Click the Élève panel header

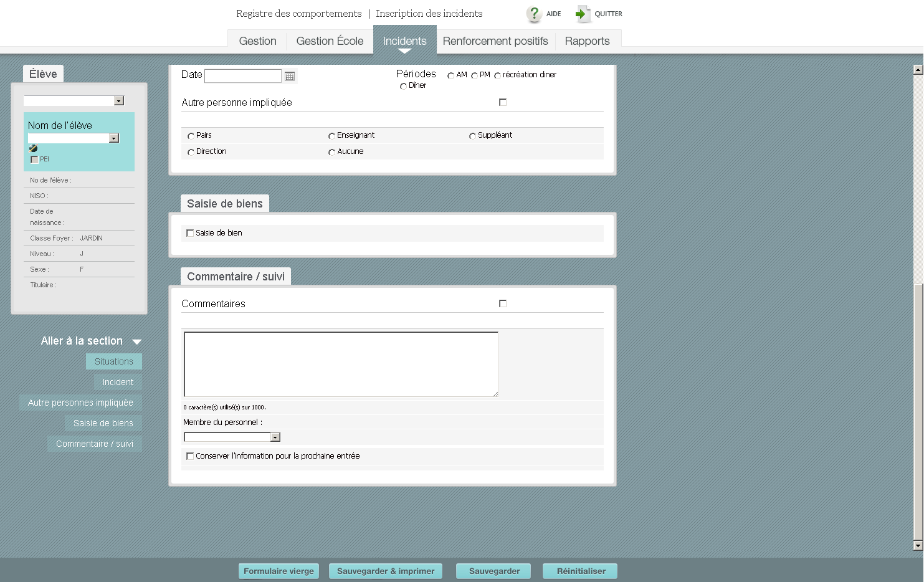pyautogui.click(x=43, y=74)
